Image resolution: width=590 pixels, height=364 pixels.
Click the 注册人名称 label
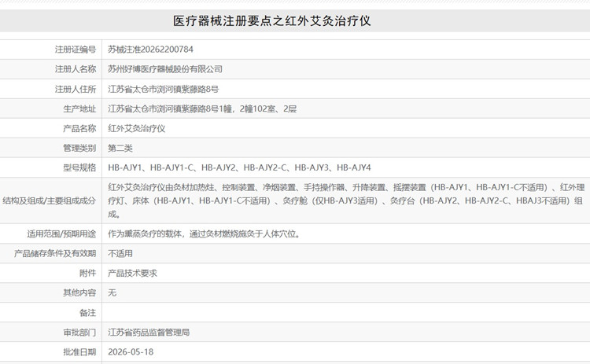pyautogui.click(x=76, y=69)
